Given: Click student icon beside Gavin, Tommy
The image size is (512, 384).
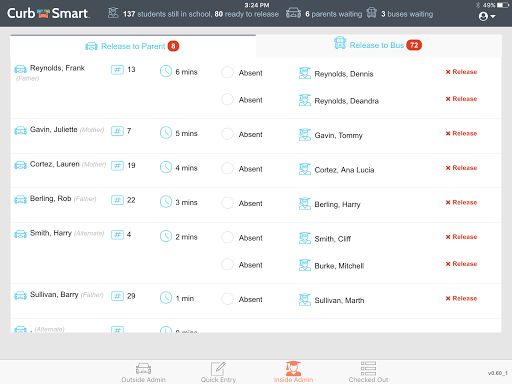Looking at the screenshot, I should pyautogui.click(x=305, y=135).
